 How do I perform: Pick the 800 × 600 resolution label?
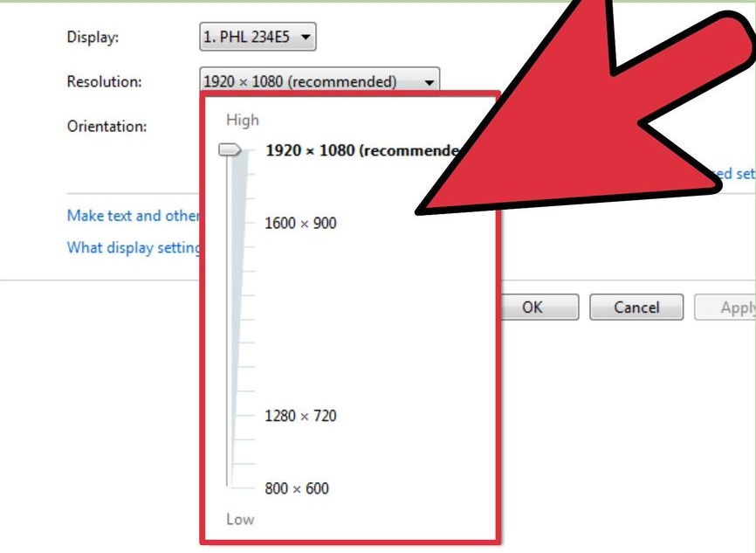(x=297, y=488)
